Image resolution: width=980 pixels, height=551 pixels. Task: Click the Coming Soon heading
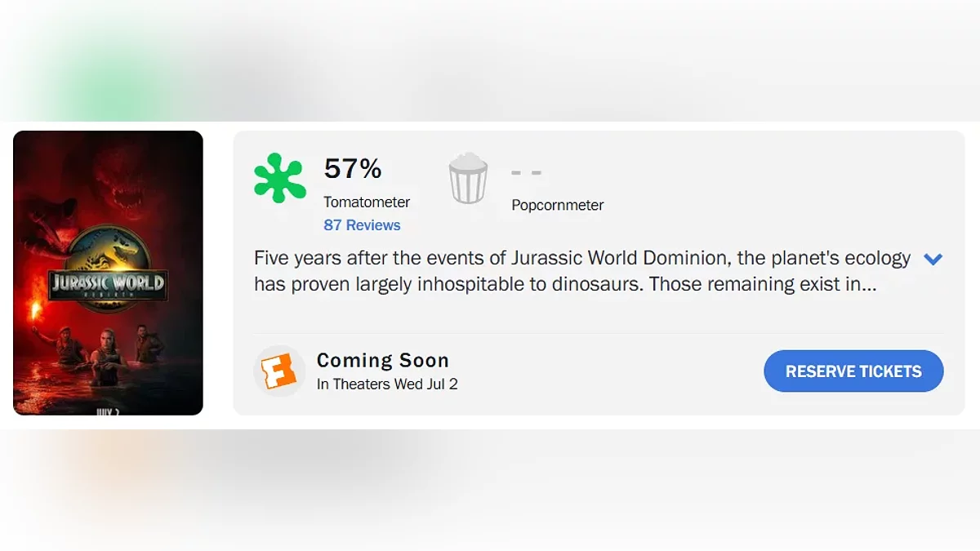pos(382,360)
